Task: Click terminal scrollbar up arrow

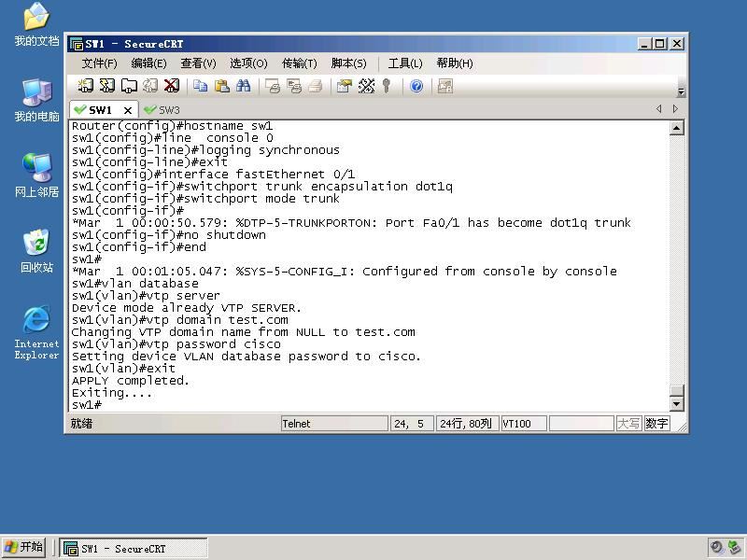Action: point(677,128)
